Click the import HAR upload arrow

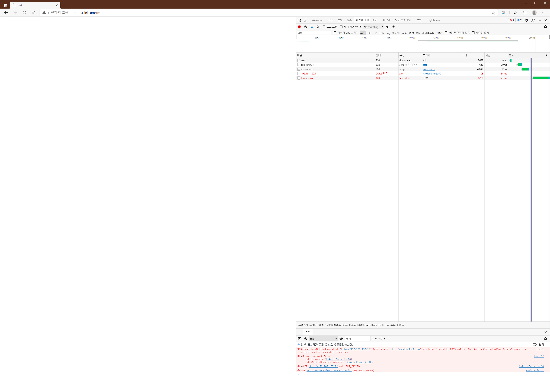tap(387, 27)
